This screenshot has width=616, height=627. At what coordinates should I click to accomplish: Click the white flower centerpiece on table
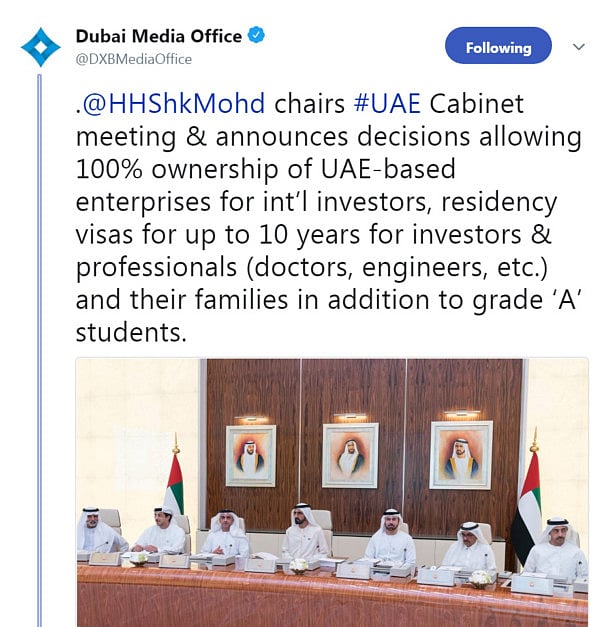tap(298, 566)
